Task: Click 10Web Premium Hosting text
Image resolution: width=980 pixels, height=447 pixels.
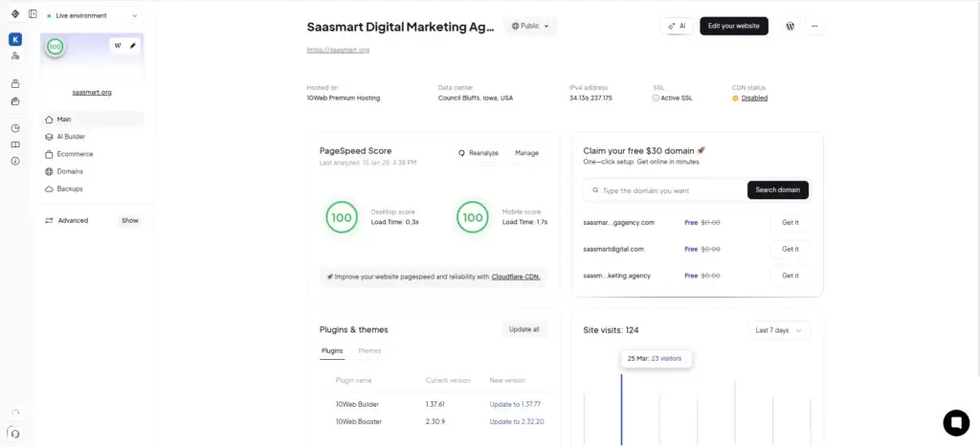Action: pyautogui.click(x=344, y=99)
